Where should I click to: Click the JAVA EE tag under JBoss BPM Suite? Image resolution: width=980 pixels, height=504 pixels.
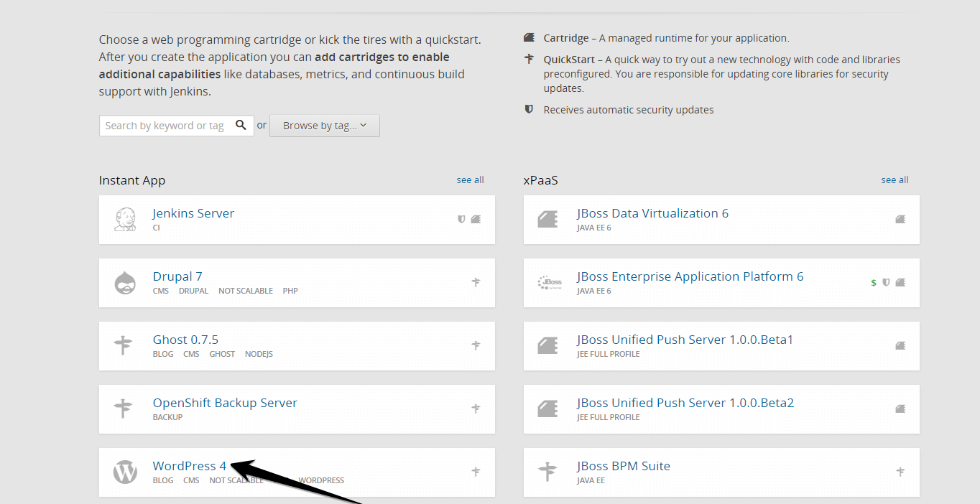coord(591,480)
